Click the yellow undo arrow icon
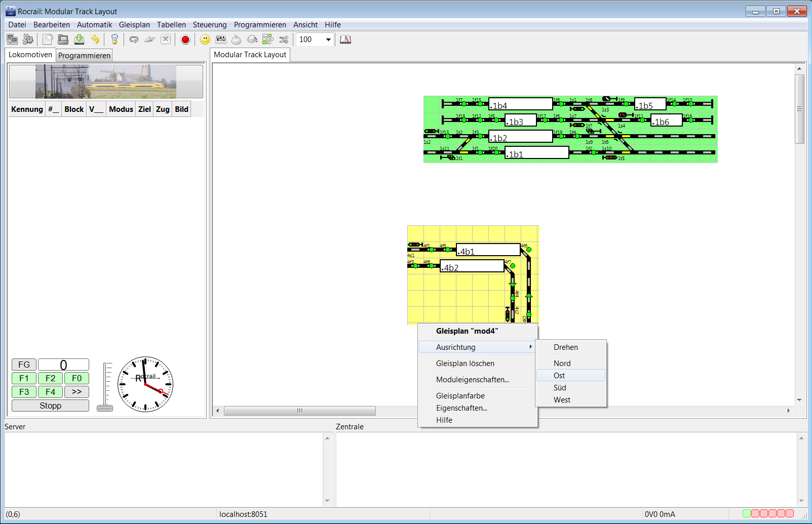 [95, 39]
